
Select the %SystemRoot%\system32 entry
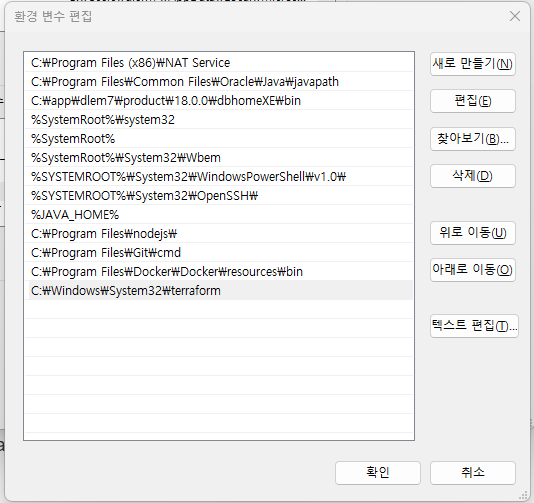219,120
